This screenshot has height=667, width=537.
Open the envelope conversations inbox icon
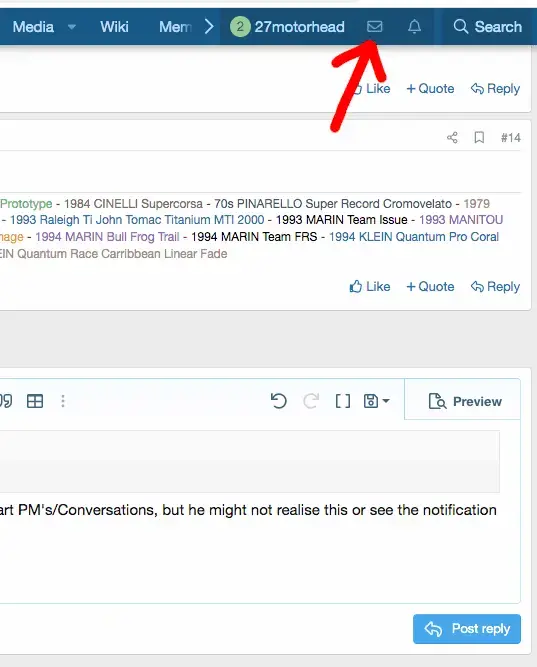[374, 27]
